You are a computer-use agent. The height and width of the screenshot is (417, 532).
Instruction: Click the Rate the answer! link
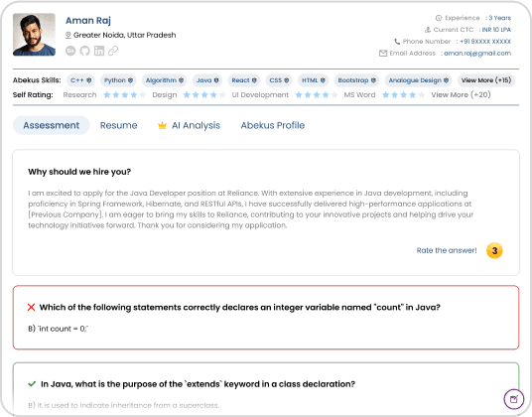[447, 250]
